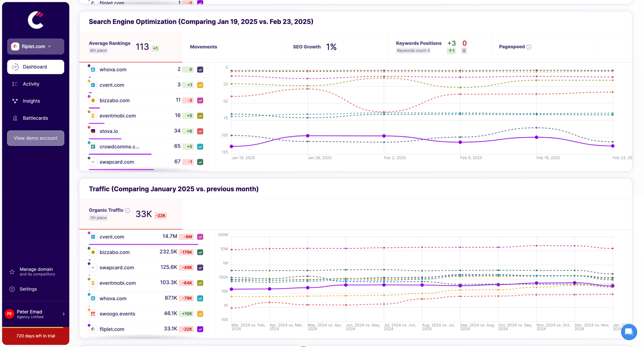The width and height of the screenshot is (644, 347).
Task: Click the Dashboard sidebar icon
Action: 15,67
